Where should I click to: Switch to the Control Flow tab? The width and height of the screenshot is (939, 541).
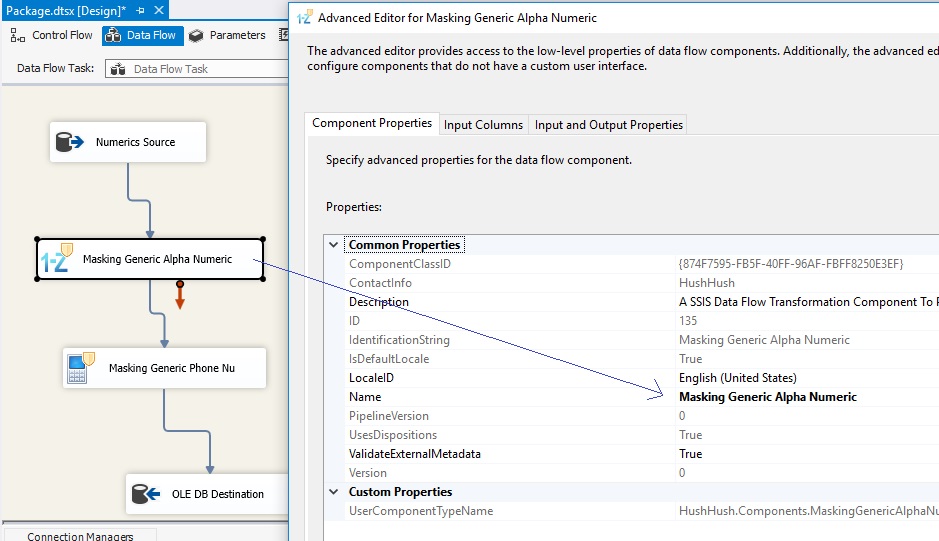(x=52, y=35)
